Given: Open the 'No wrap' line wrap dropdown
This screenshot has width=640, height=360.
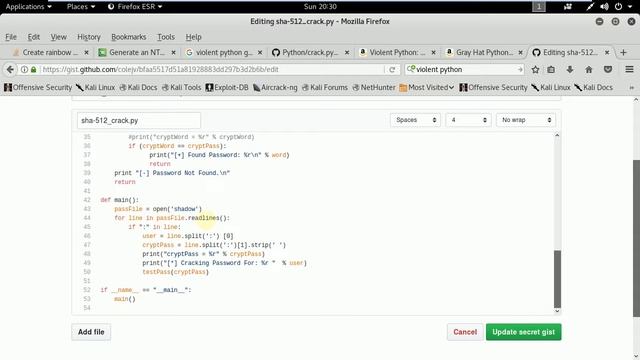Looking at the screenshot, I should coord(526,120).
